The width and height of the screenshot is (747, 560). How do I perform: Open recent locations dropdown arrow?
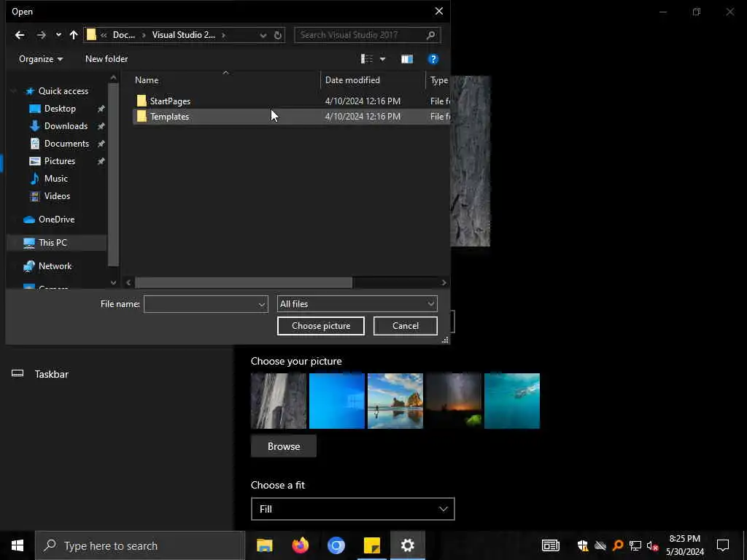[x=58, y=35]
